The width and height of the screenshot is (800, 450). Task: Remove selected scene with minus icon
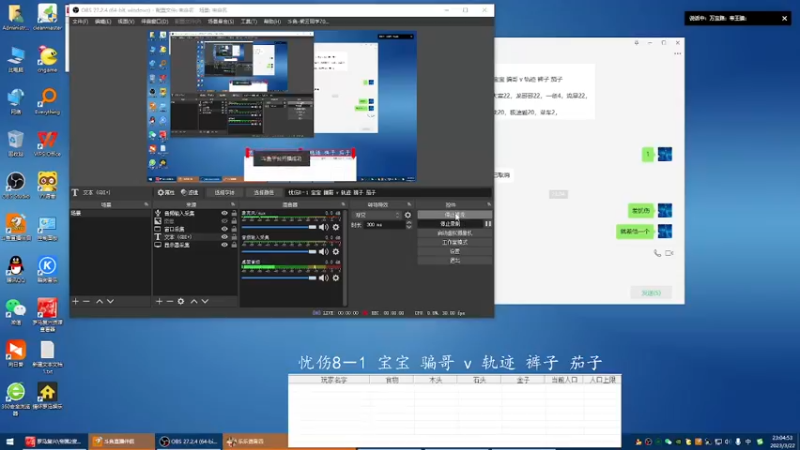[86, 302]
